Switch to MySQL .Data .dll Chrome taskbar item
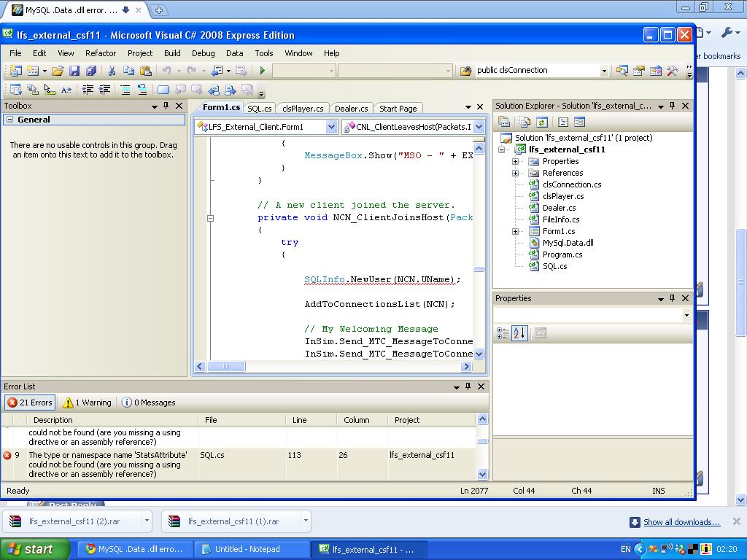Image resolution: width=747 pixels, height=560 pixels. 135,550
